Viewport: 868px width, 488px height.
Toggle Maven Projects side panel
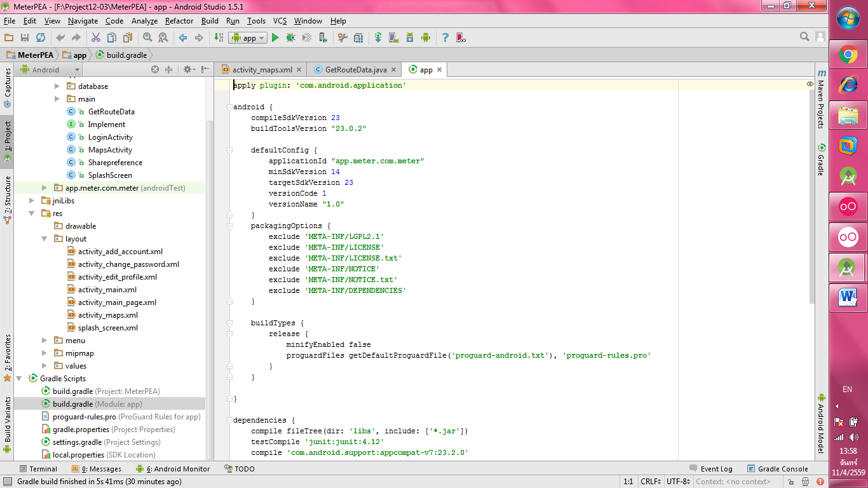(821, 100)
